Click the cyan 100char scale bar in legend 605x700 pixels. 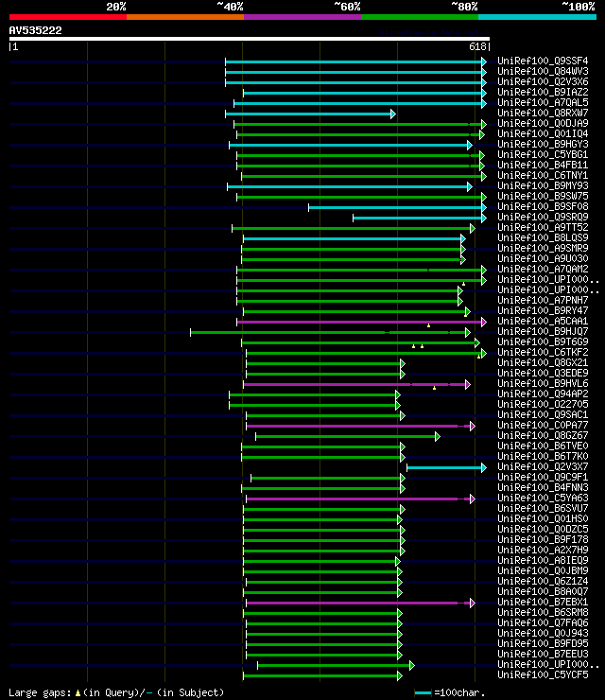[423, 693]
